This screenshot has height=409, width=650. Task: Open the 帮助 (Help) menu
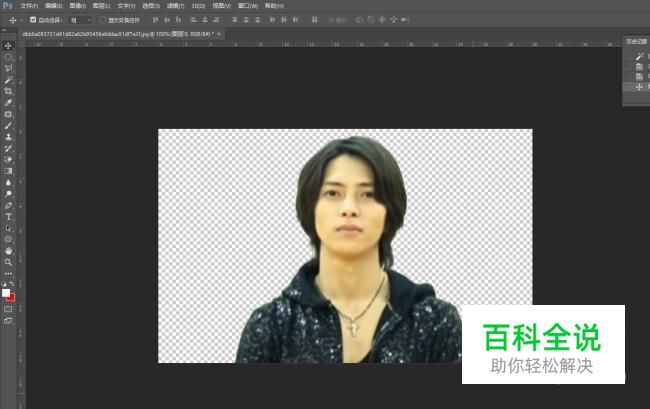click(x=274, y=6)
